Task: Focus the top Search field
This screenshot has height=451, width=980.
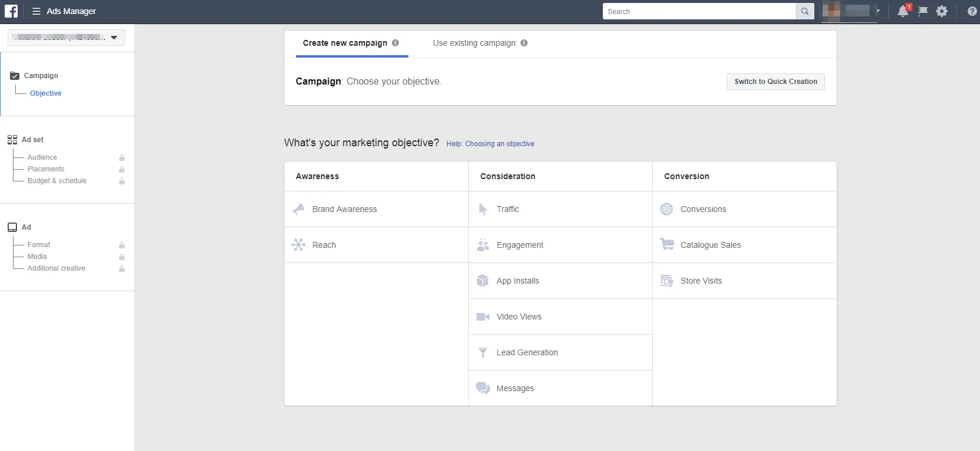Action: [699, 11]
